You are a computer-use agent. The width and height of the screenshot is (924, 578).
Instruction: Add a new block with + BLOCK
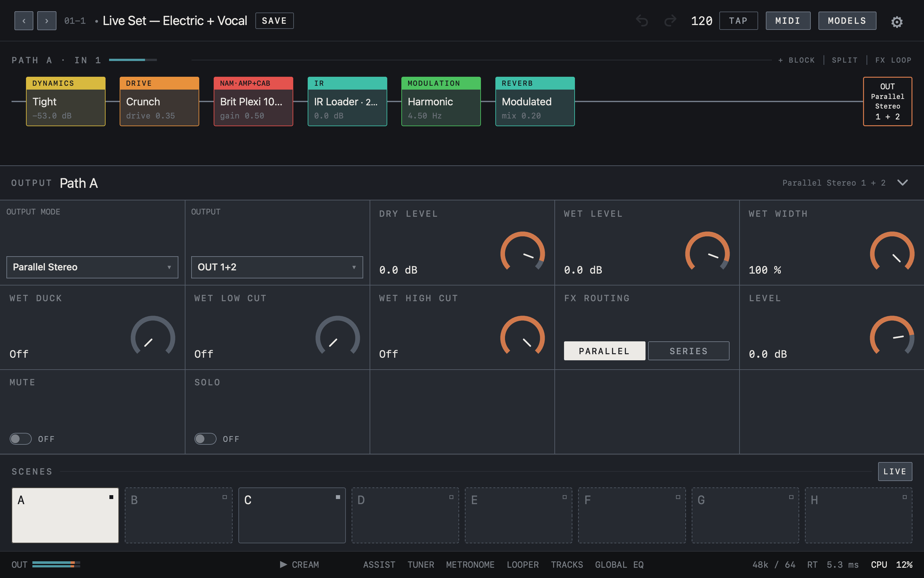(x=797, y=60)
